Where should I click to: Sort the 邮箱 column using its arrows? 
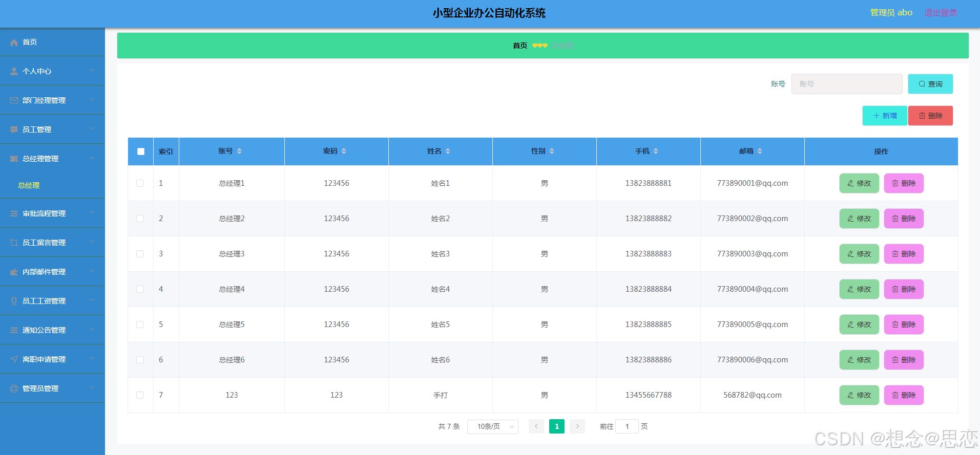pyautogui.click(x=760, y=151)
